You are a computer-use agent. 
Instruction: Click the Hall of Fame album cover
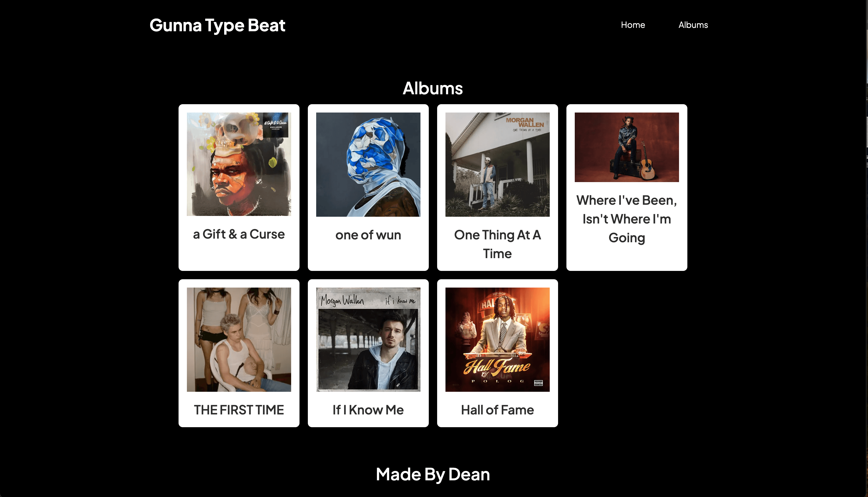tap(497, 339)
